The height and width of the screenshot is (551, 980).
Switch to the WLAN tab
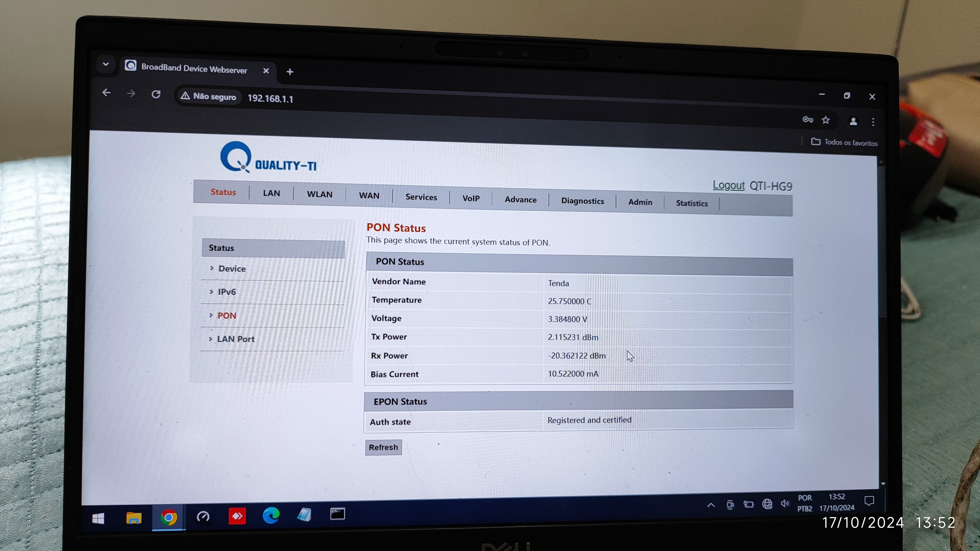(x=319, y=194)
